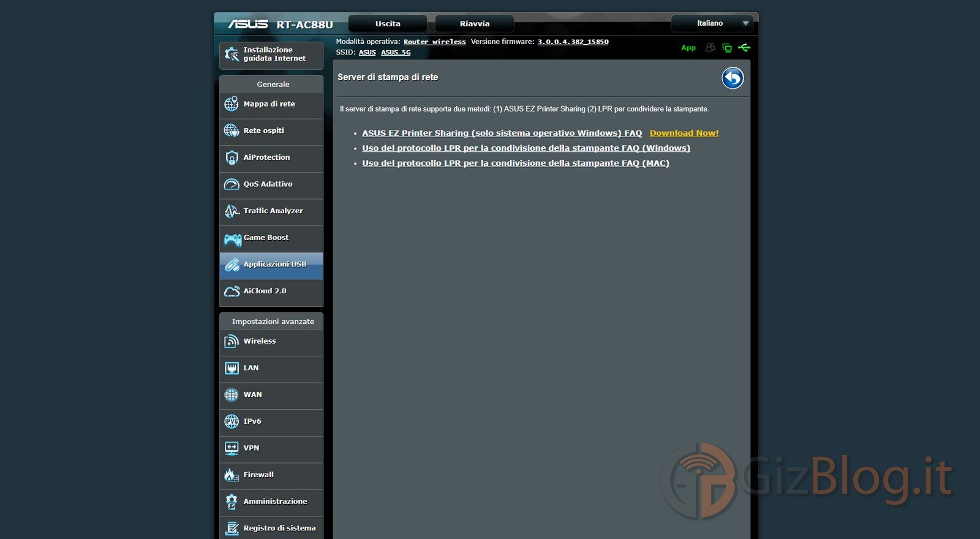Open LPR protocol FAQ (Windows) link
This screenshot has height=539, width=980.
(526, 148)
